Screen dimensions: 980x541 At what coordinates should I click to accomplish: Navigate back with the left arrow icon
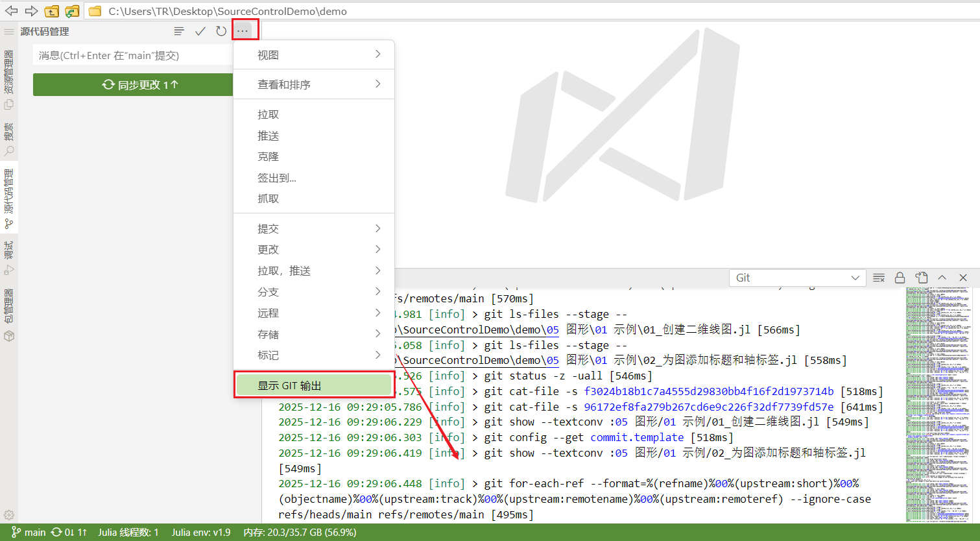(12, 11)
